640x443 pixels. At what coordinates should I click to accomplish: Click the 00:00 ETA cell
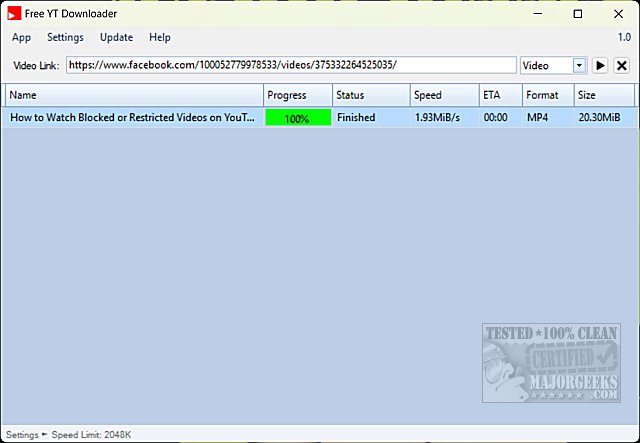[x=500, y=118]
